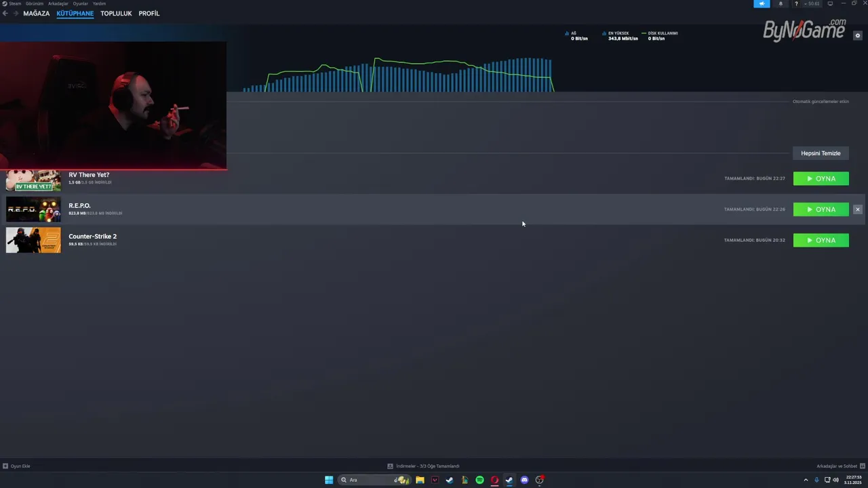Click the taskbar microphone icon

816,480
